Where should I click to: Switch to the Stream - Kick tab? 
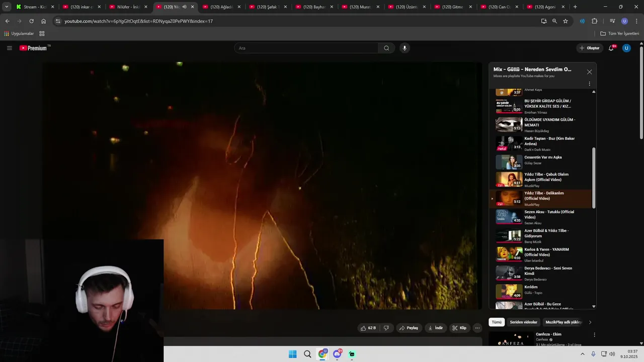pos(35,7)
